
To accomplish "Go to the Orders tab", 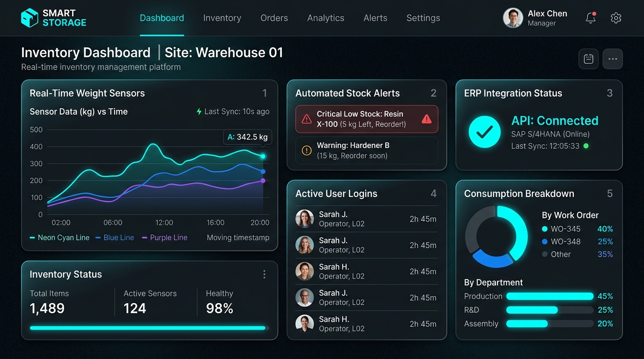I will [x=274, y=18].
